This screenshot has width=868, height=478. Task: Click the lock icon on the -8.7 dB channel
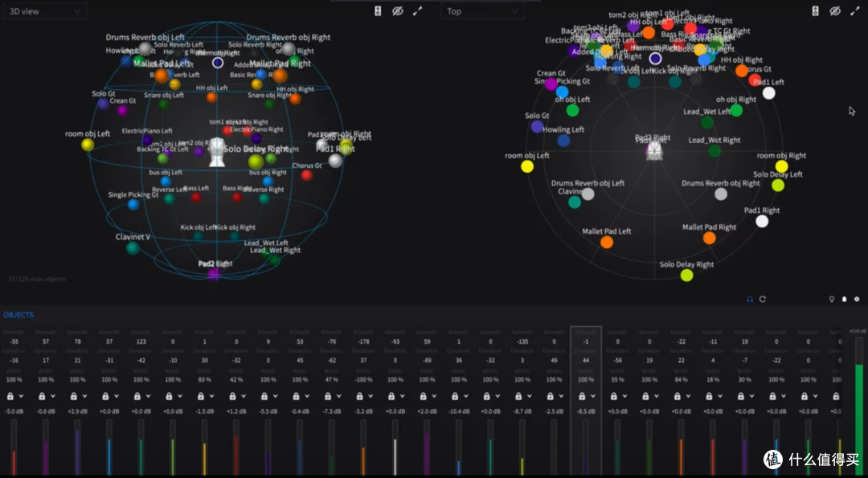[x=518, y=396]
